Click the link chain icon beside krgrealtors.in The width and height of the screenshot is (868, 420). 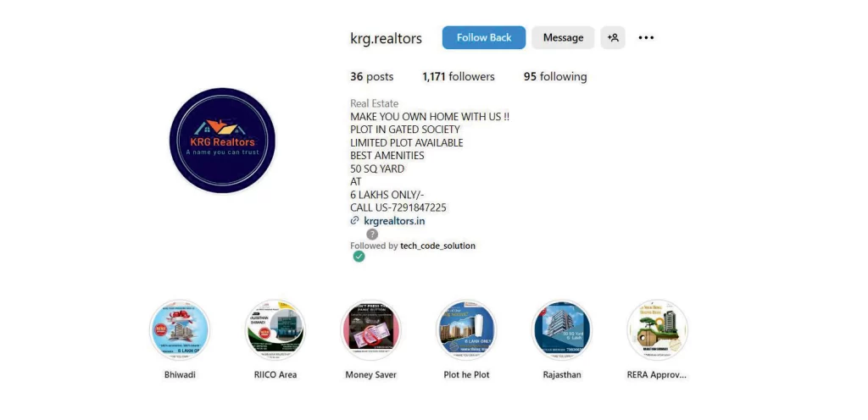(x=355, y=220)
